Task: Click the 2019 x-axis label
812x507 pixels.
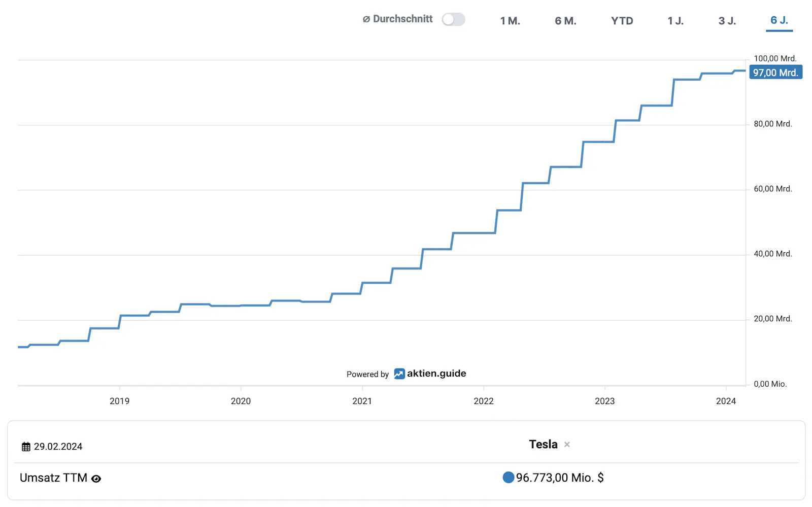Action: click(x=119, y=401)
